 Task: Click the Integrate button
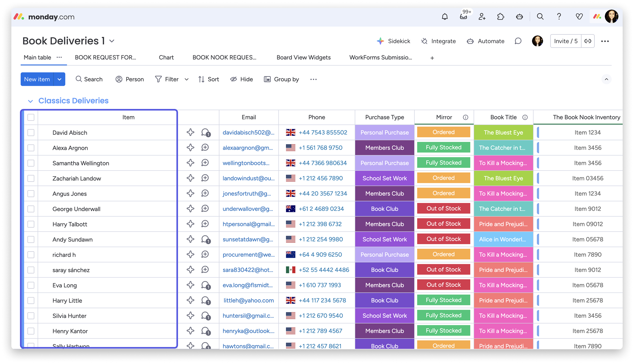[438, 41]
